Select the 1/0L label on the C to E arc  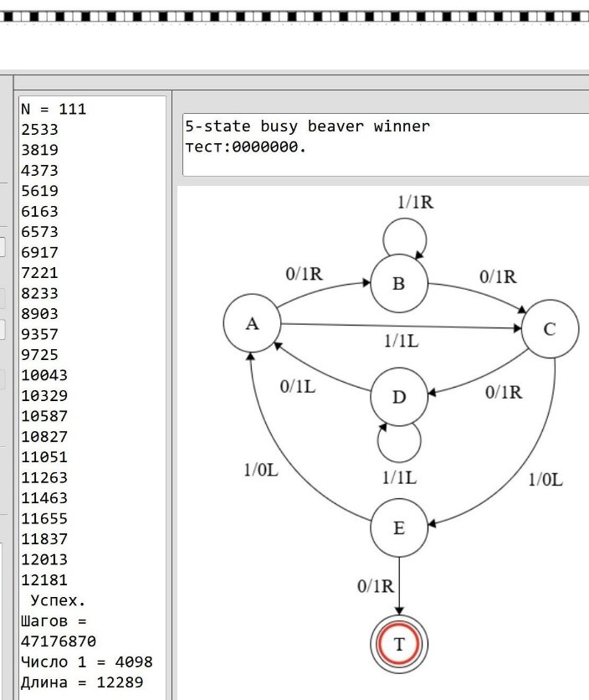coord(545,480)
